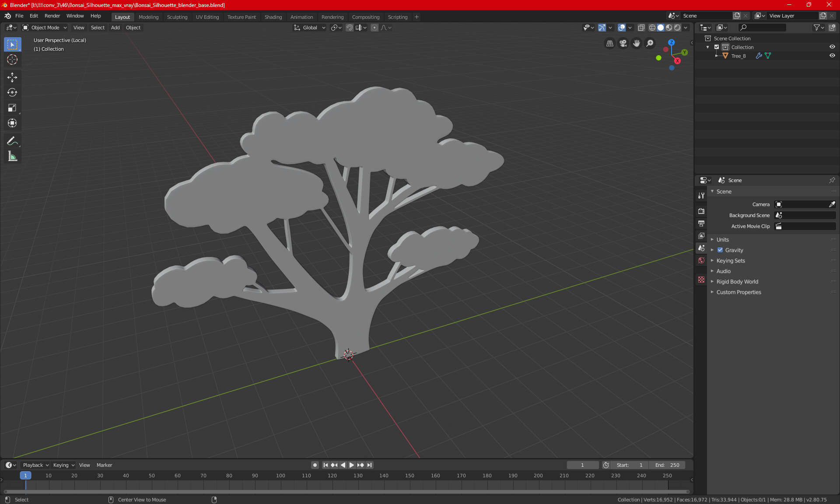840x504 pixels.
Task: Switch to the Sculpting workspace tab
Action: 177,17
